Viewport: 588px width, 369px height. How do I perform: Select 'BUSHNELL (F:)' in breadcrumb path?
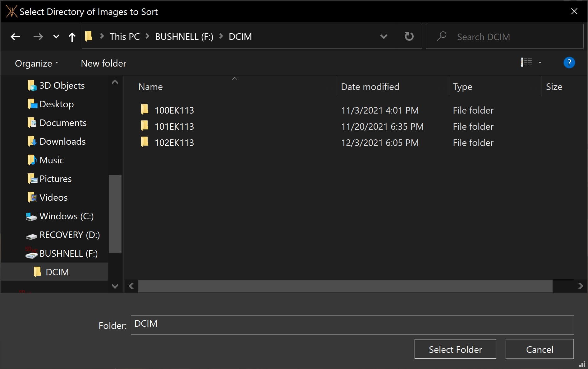[184, 36]
